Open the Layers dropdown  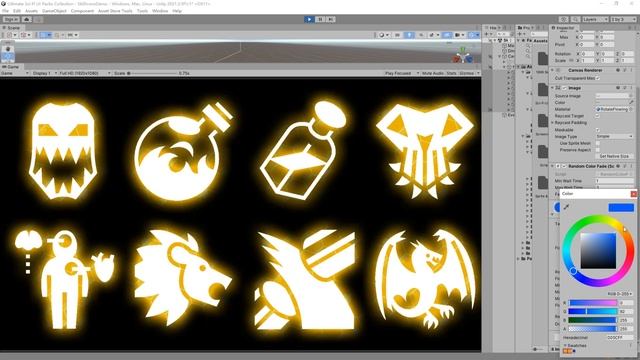595,19
